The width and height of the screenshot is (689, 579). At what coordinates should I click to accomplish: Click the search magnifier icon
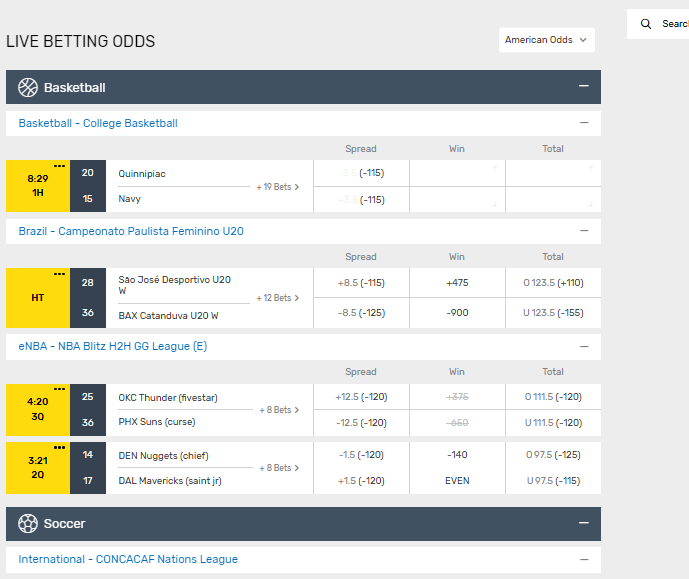coord(646,24)
